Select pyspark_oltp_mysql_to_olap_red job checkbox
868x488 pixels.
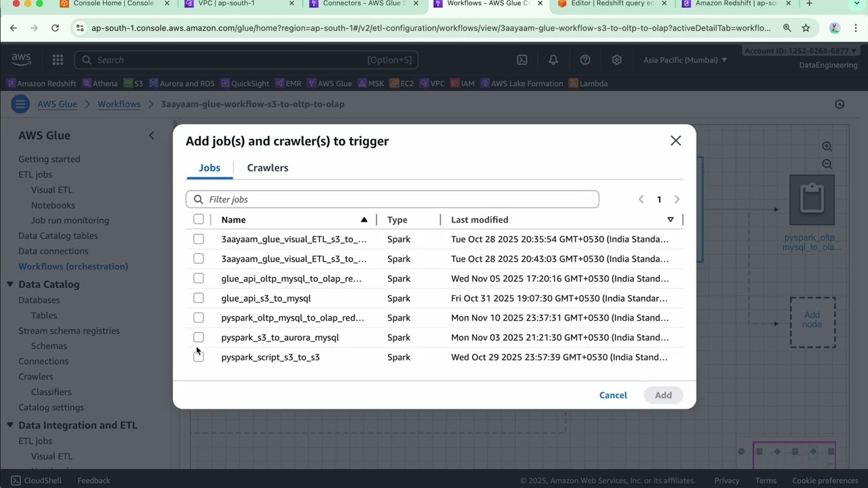pos(198,317)
